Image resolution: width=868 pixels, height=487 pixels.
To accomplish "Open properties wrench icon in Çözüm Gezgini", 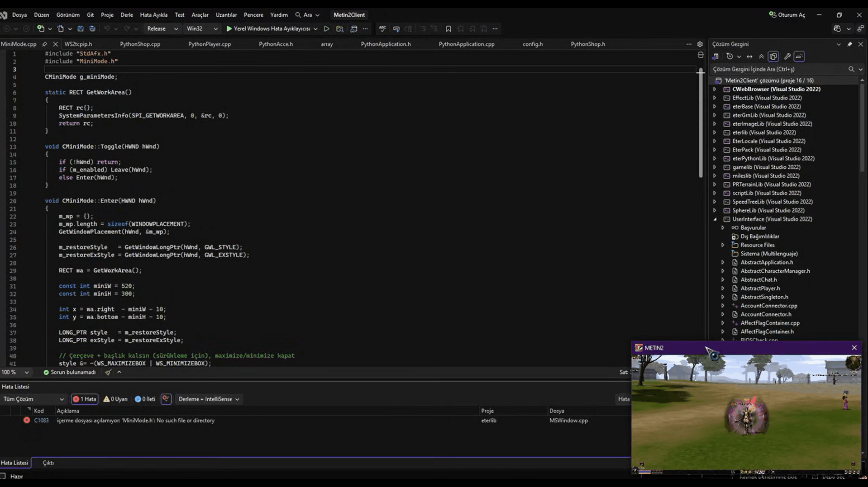I will [x=787, y=57].
